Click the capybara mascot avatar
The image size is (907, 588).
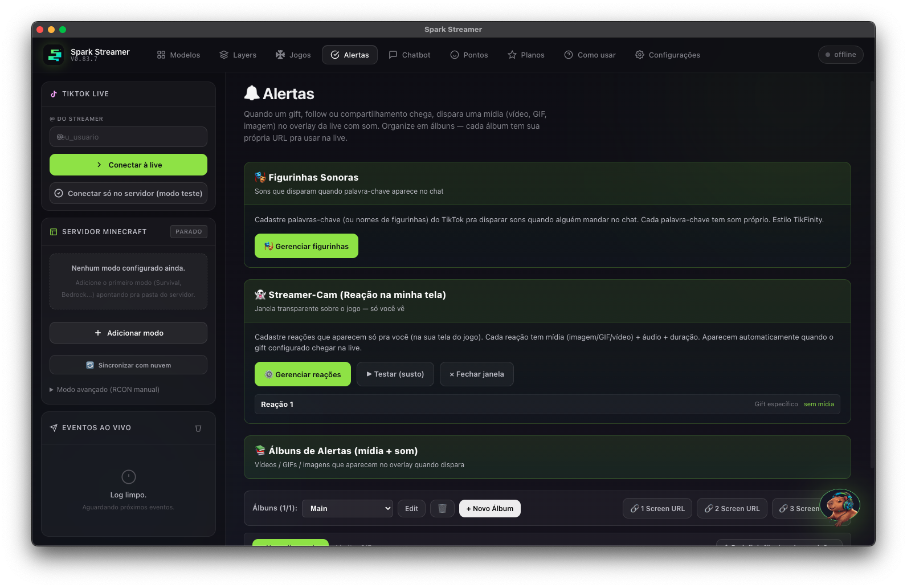(x=840, y=506)
